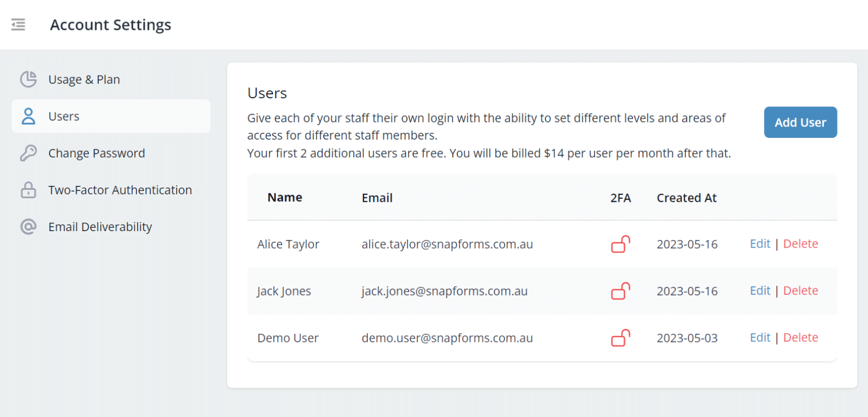Open the Usage & Plan section
The height and width of the screenshot is (417, 868).
(x=84, y=79)
